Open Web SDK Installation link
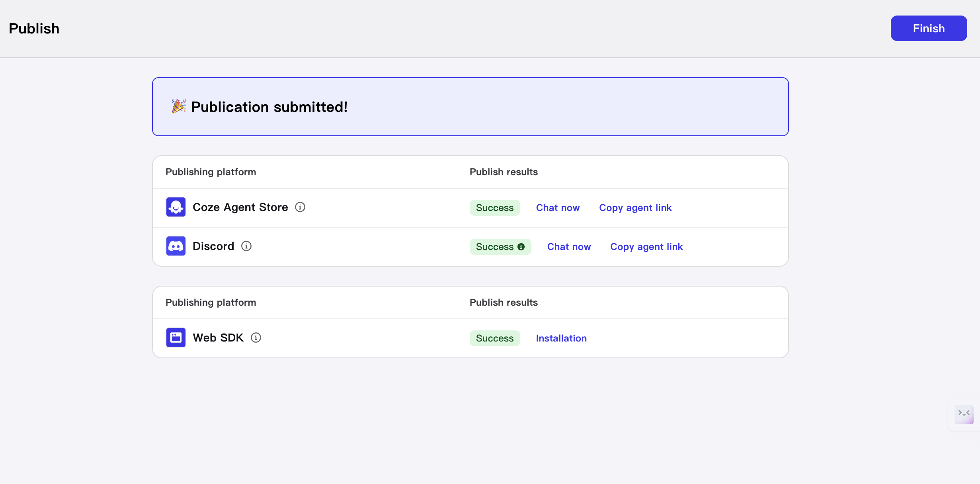Image resolution: width=980 pixels, height=484 pixels. [561, 338]
